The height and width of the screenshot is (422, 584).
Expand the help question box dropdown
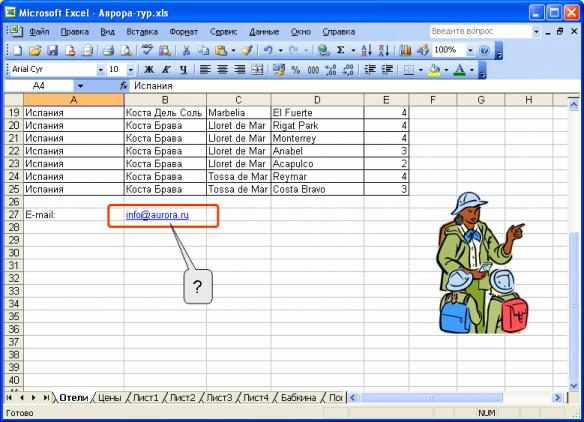pyautogui.click(x=536, y=32)
